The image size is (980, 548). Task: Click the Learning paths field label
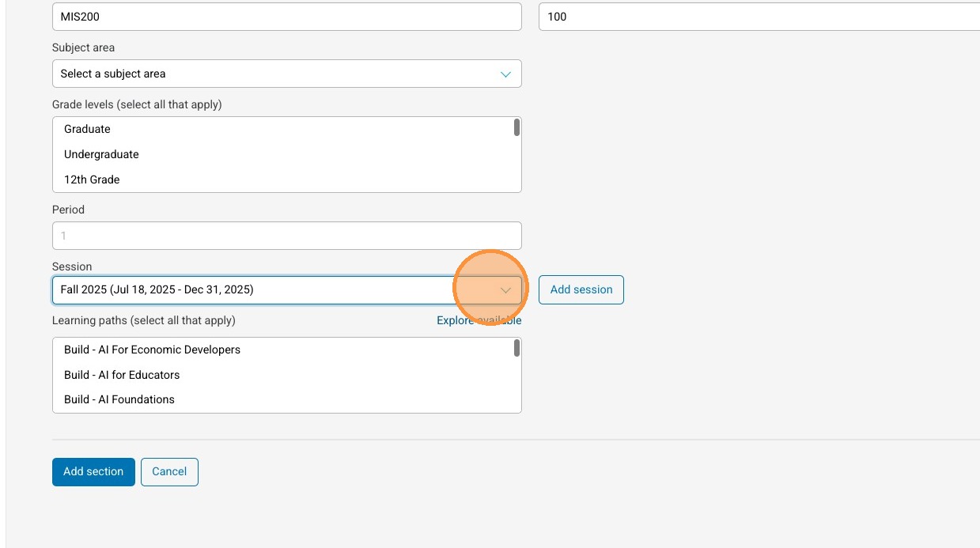(x=143, y=320)
